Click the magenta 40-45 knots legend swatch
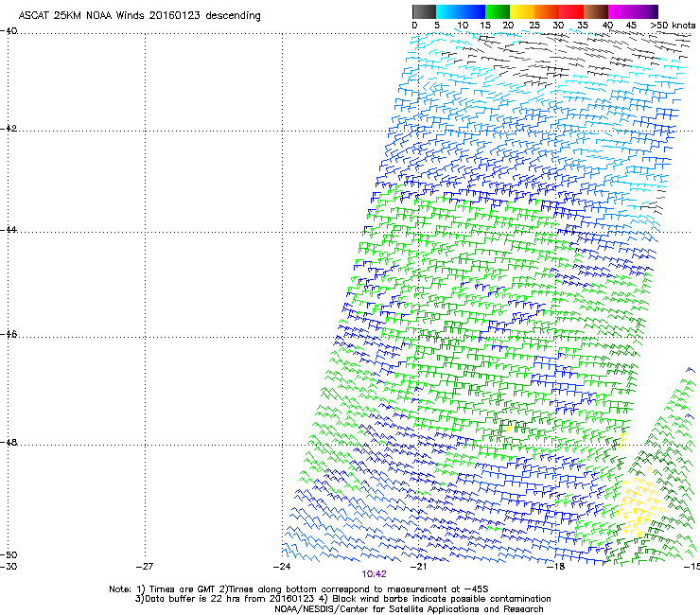The height and width of the screenshot is (615, 700). (621, 11)
